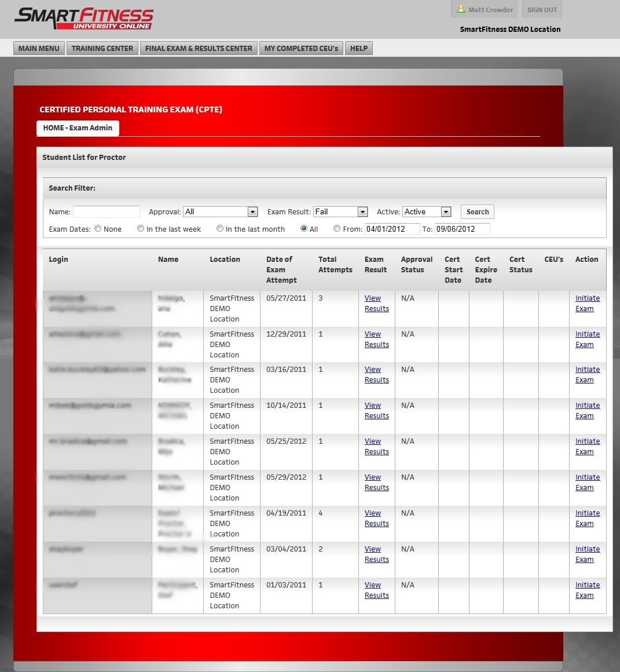Image resolution: width=620 pixels, height=672 pixels.
Task: Click the Approval Status column header
Action: point(417,264)
